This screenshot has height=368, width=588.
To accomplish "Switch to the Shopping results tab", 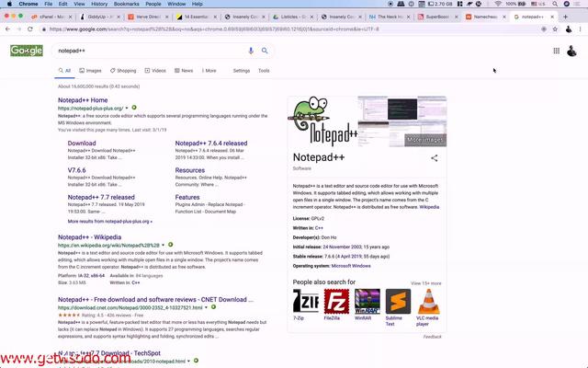I will 123,71.
